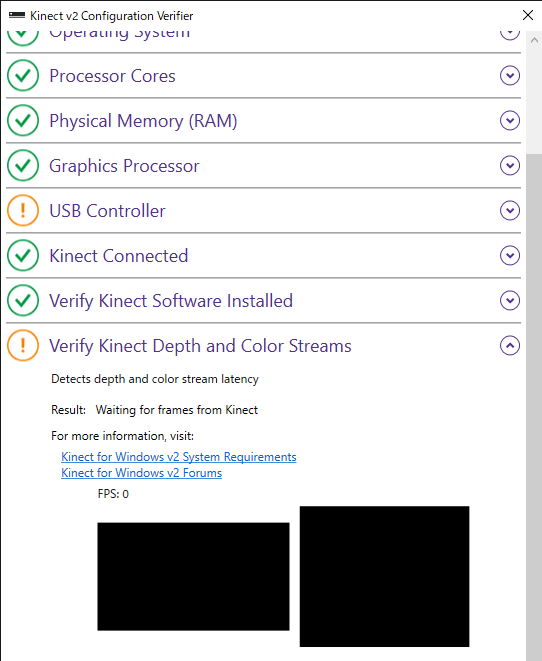Open Kinect for Windows v2 System Requirements link
This screenshot has width=542, height=661.
179,457
